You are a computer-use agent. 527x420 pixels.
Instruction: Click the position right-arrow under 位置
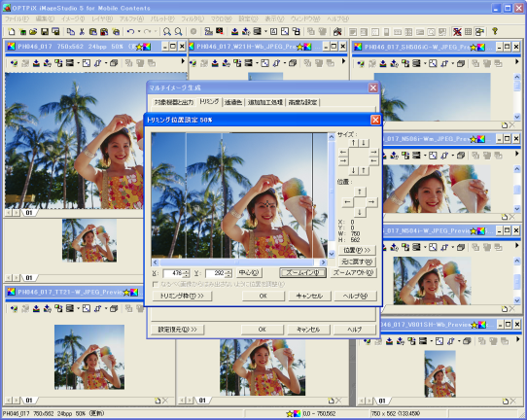(x=371, y=202)
